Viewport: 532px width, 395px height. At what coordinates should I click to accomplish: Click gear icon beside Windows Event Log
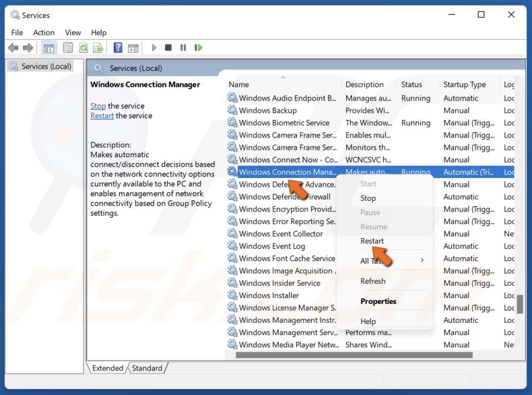coord(232,246)
